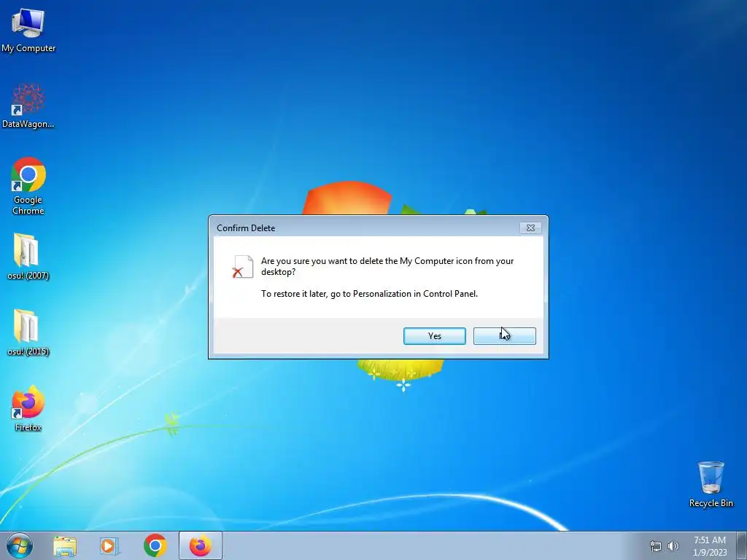
Task: Open the volume speaker tray icon
Action: tap(673, 546)
